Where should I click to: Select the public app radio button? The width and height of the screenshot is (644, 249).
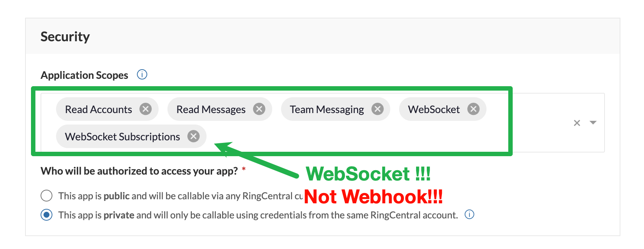[x=46, y=196]
